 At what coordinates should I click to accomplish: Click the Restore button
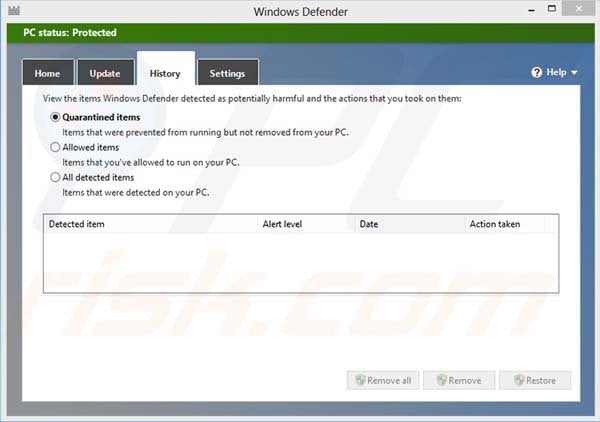coord(535,380)
